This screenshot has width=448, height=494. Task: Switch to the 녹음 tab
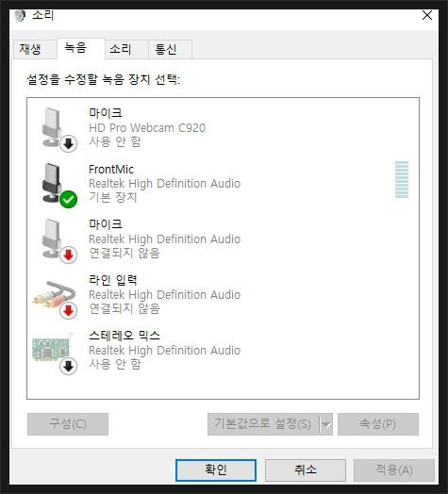click(81, 48)
